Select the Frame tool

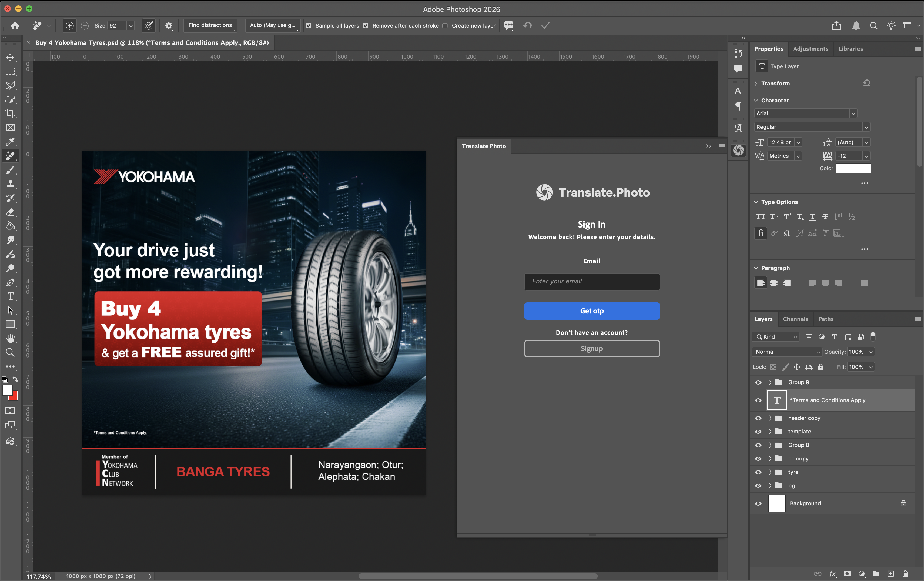10,127
